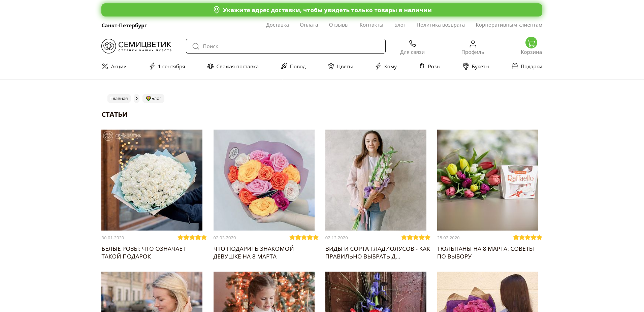Open Акции category with percent icon
Image resolution: width=644 pixels, height=312 pixels.
(x=114, y=67)
